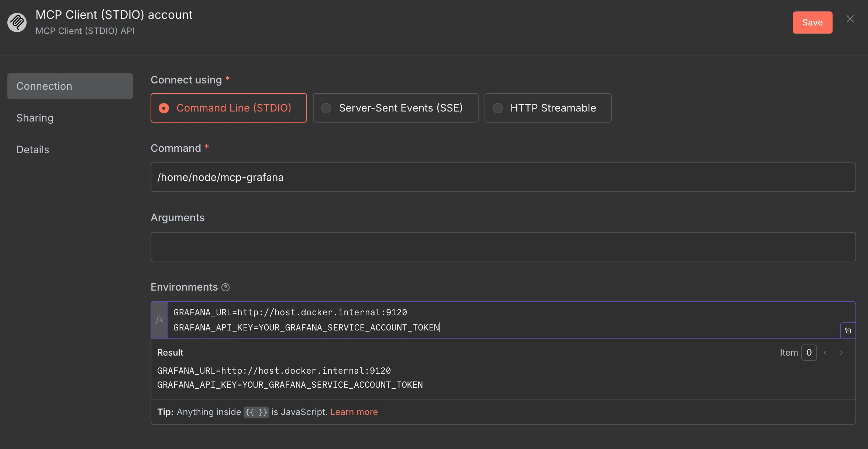
Task: Open the expanded expression editor icon
Action: pos(848,330)
